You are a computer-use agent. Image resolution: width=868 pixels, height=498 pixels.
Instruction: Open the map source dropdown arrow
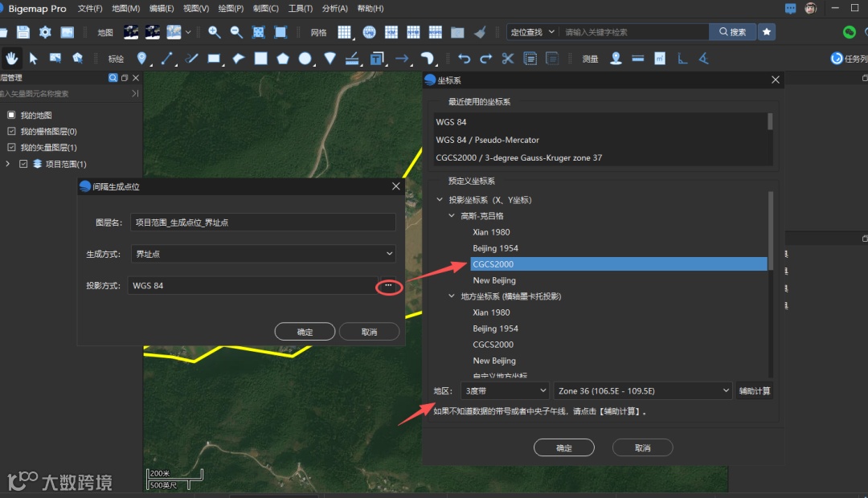point(188,32)
